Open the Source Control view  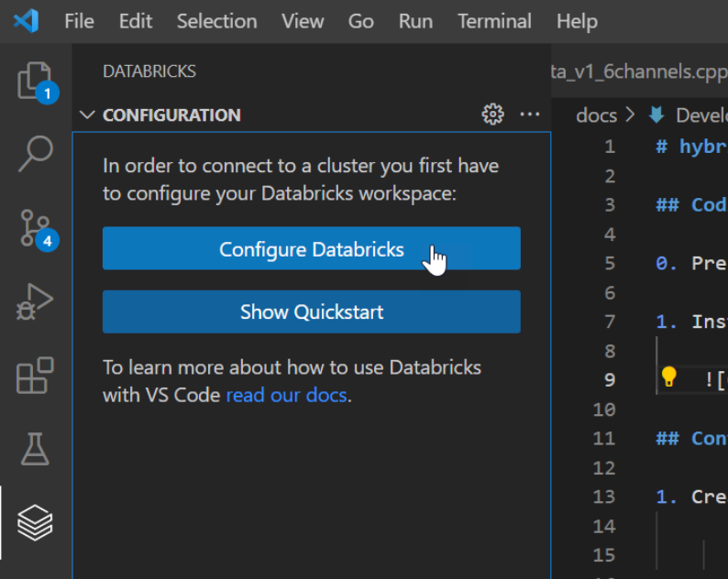pos(35,227)
